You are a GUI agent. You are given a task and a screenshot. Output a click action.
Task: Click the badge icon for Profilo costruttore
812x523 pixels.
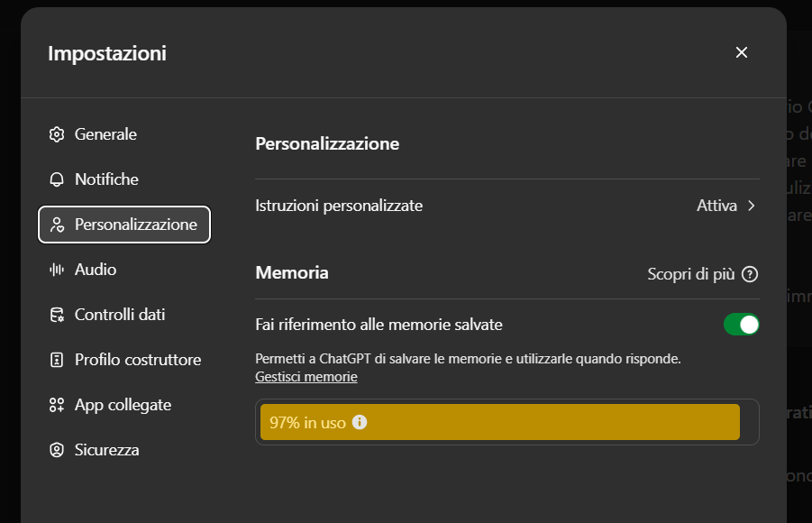pos(57,360)
